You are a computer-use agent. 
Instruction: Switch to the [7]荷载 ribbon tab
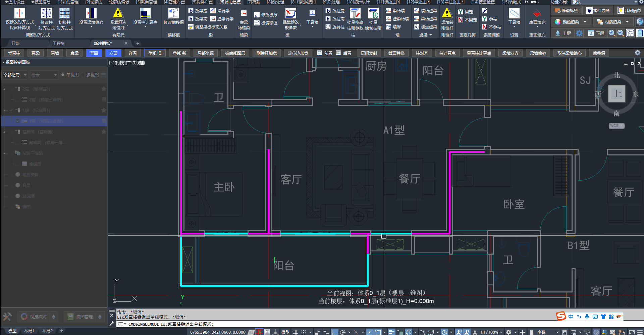254,2
